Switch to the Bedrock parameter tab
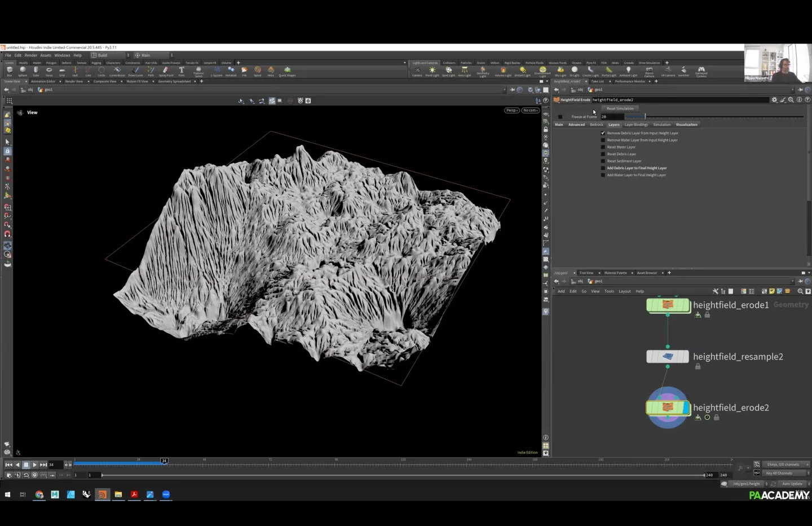The image size is (812, 526). tap(596, 125)
